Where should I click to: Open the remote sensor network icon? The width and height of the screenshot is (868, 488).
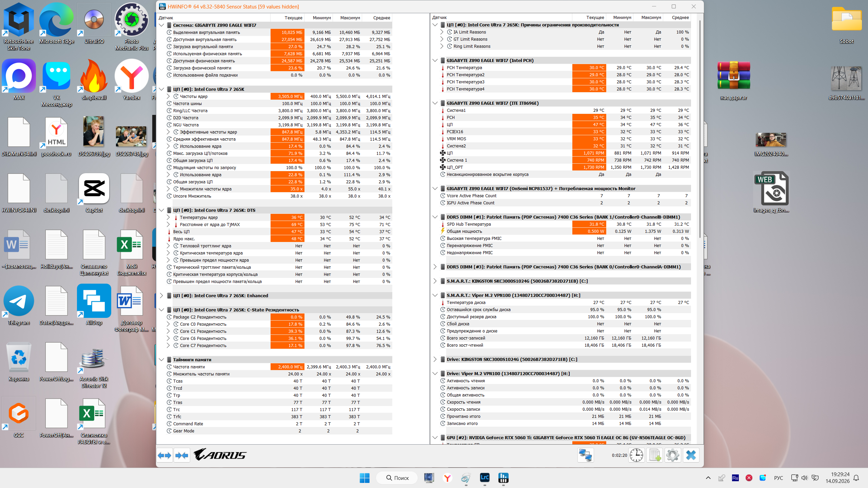pyautogui.click(x=586, y=455)
